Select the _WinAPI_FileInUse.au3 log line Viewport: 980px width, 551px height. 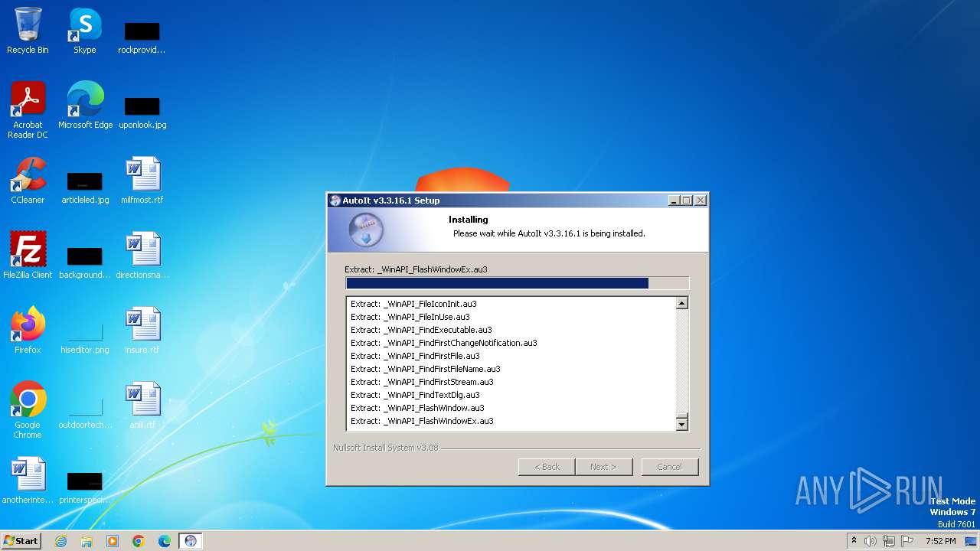(x=410, y=317)
